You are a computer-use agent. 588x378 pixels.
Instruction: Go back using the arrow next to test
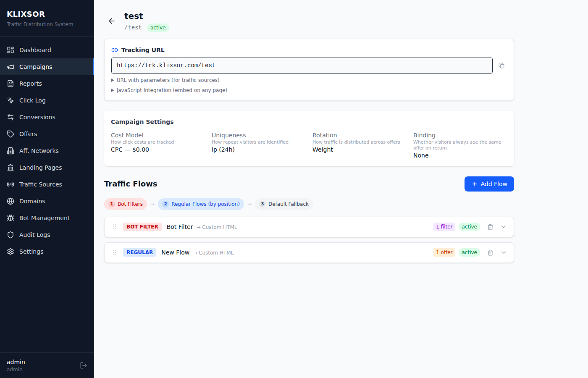click(111, 21)
